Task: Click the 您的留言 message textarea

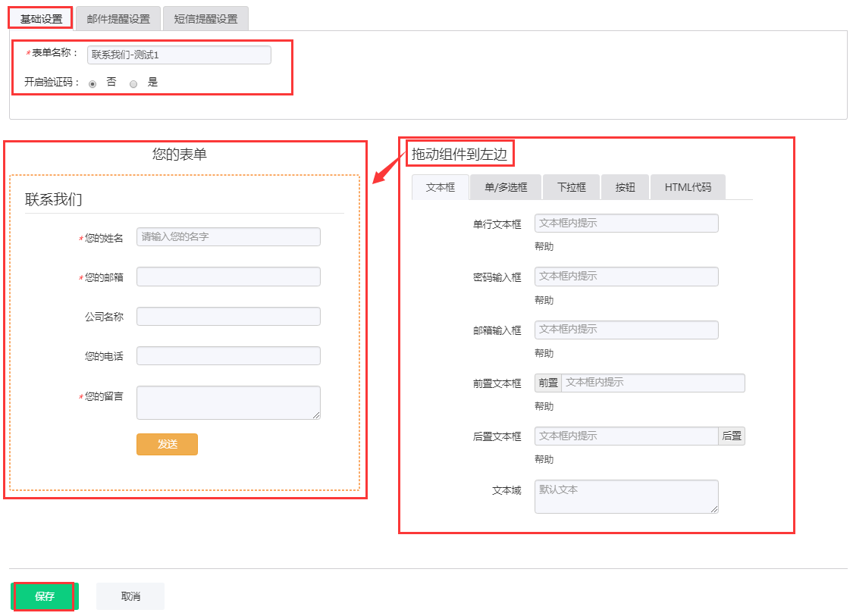Action: tap(227, 402)
